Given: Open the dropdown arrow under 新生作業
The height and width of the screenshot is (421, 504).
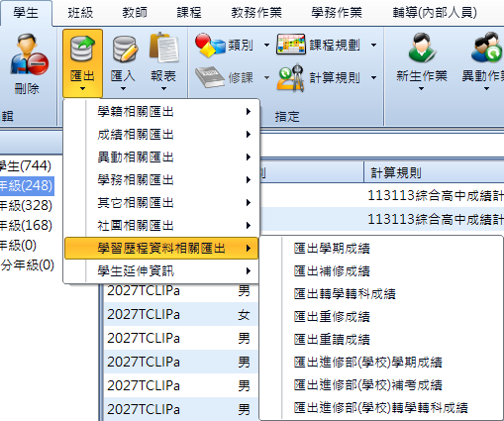Looking at the screenshot, I should click(x=421, y=88).
